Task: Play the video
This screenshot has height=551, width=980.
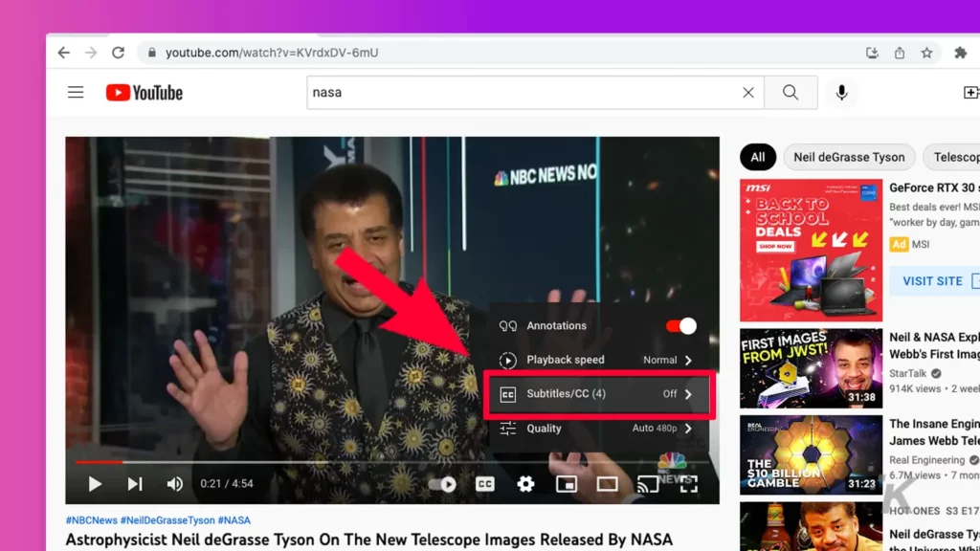Action: coord(95,484)
